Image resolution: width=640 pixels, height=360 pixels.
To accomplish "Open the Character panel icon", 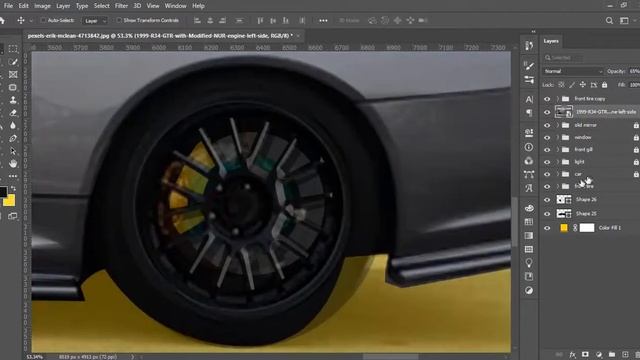I will coord(529,99).
